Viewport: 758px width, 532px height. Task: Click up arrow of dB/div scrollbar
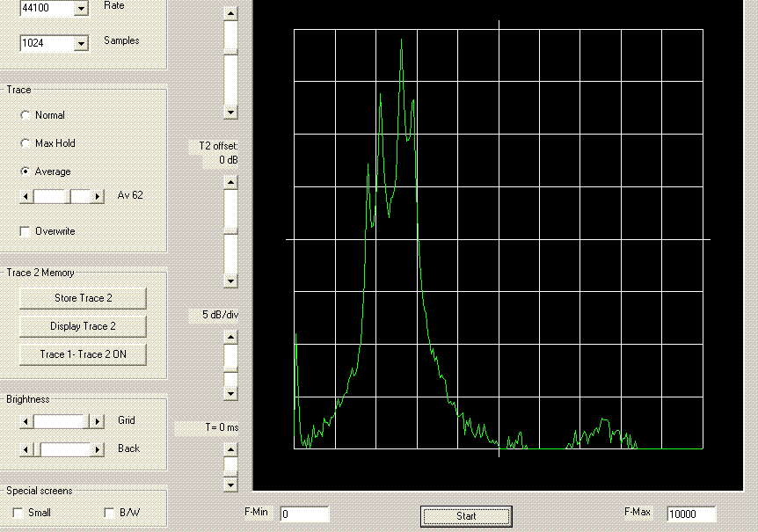[230, 337]
